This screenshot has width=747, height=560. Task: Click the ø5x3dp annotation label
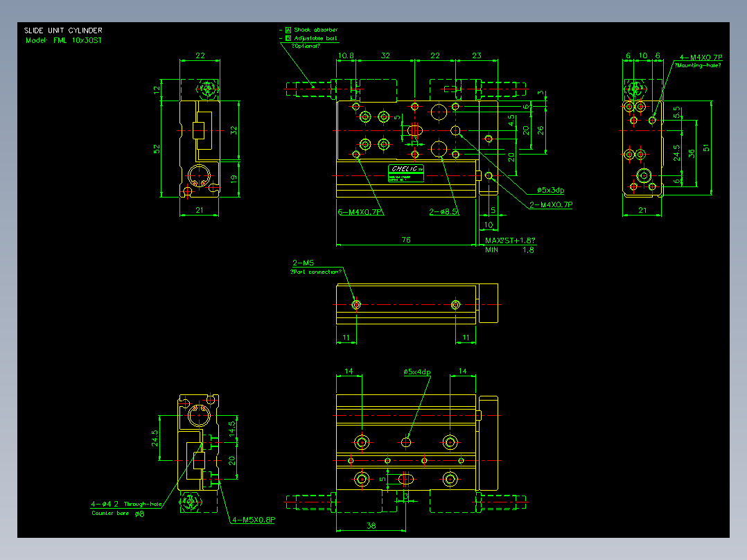pyautogui.click(x=551, y=190)
